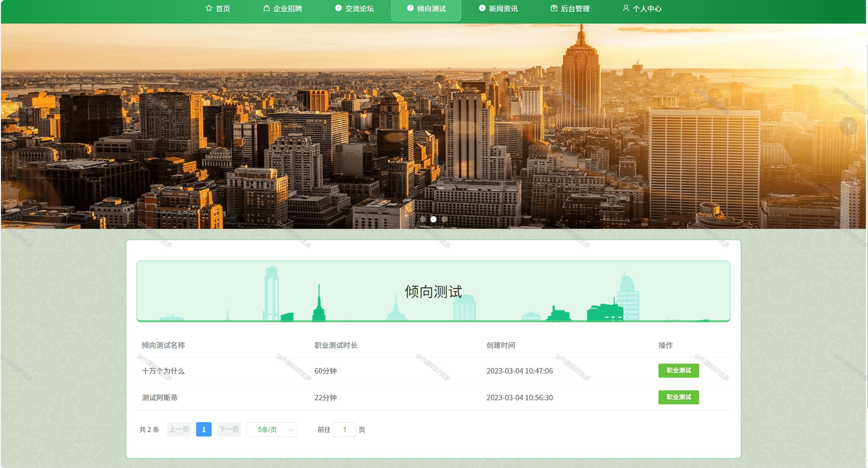Click the info icon beside 新闻资讯
The width and height of the screenshot is (868, 468).
click(x=482, y=8)
